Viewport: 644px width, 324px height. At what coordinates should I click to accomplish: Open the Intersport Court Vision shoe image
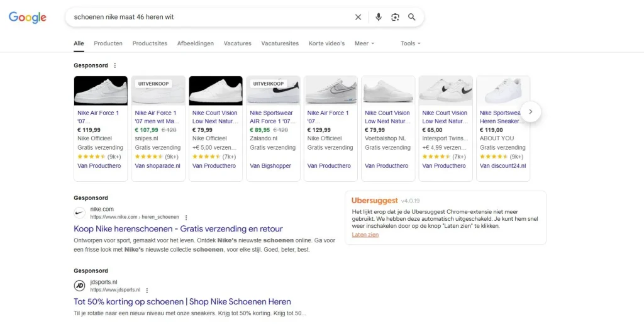tap(446, 91)
